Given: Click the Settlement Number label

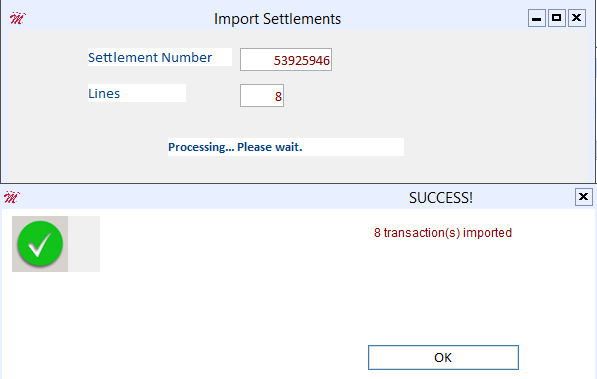Looking at the screenshot, I should point(150,57).
